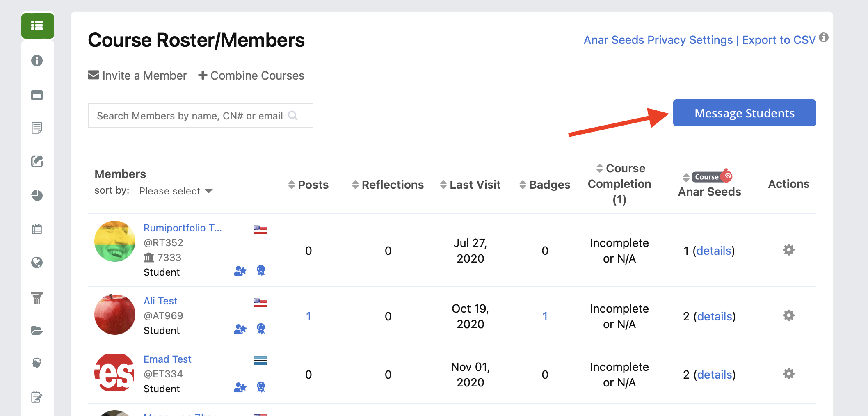Viewport: 868px width, 416px height.
Task: Click Combine Courses
Action: [251, 75]
